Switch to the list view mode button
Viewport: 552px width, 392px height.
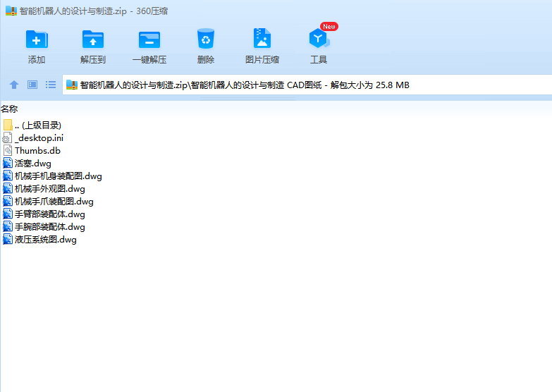[x=51, y=85]
